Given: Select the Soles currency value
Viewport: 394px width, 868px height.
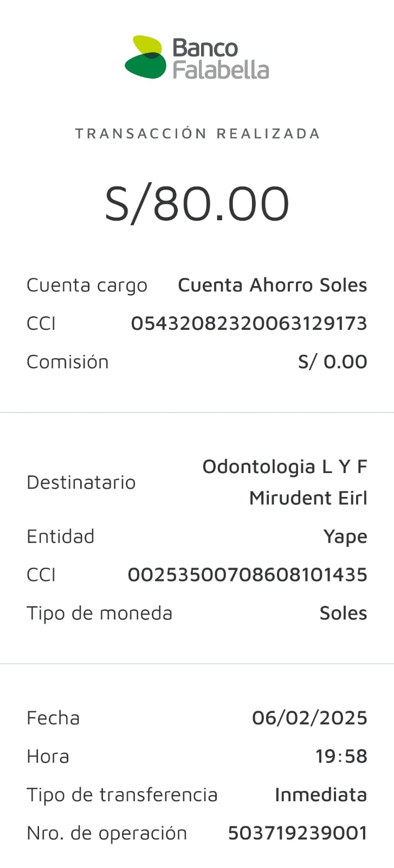Looking at the screenshot, I should [x=343, y=613].
